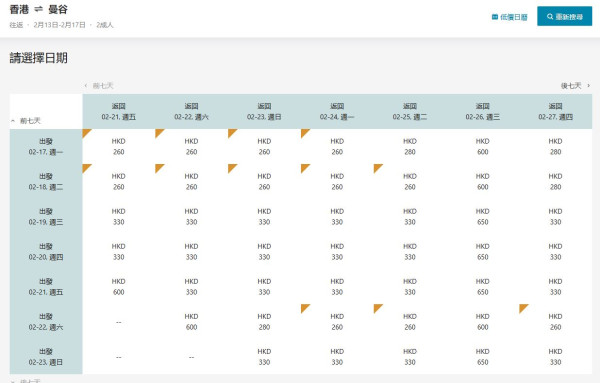600x383 pixels.
Task: Select departure row header 02-22 週六
Action: (x=46, y=322)
